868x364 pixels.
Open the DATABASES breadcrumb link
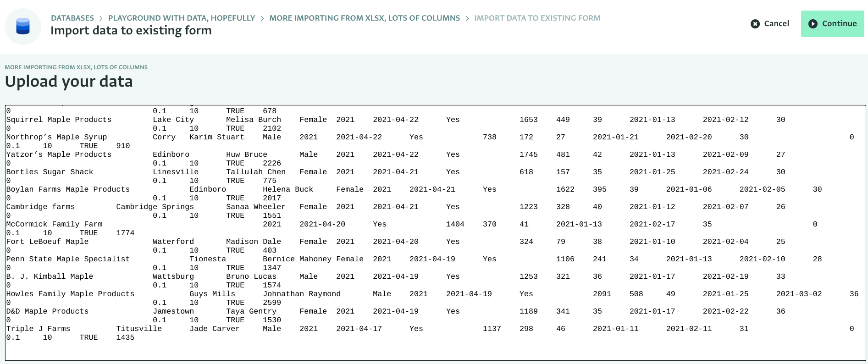coord(72,18)
